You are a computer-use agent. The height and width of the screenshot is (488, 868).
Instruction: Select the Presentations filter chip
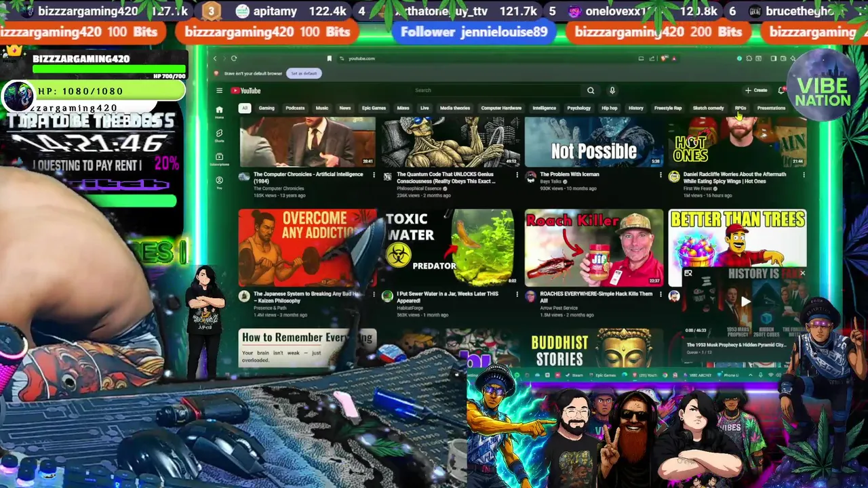[771, 108]
